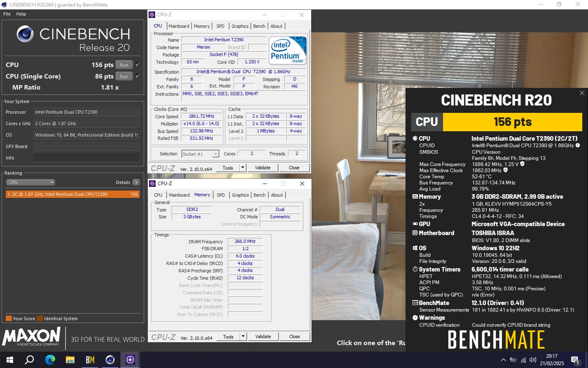Click the taskbar clock 20:17
588x368 pixels.
tap(552, 356)
